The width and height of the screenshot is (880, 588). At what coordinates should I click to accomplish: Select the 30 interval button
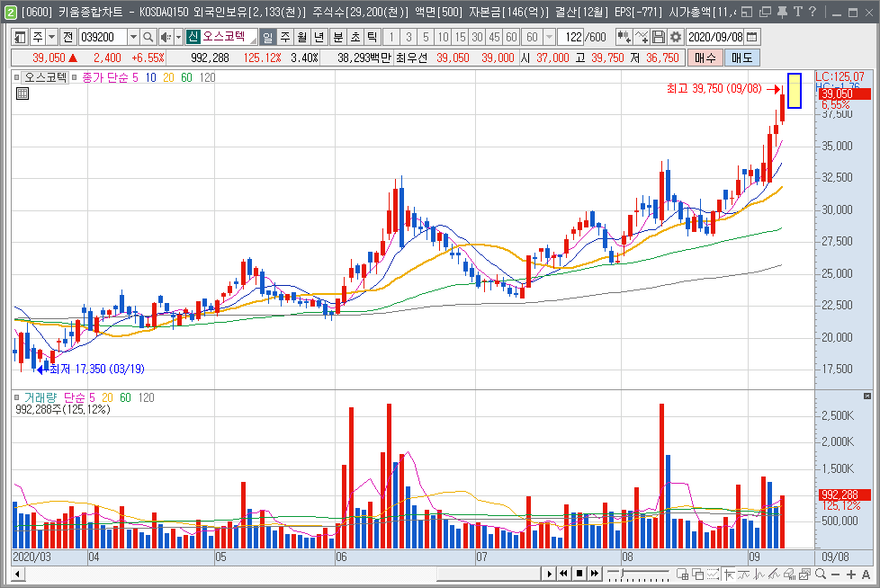[477, 37]
